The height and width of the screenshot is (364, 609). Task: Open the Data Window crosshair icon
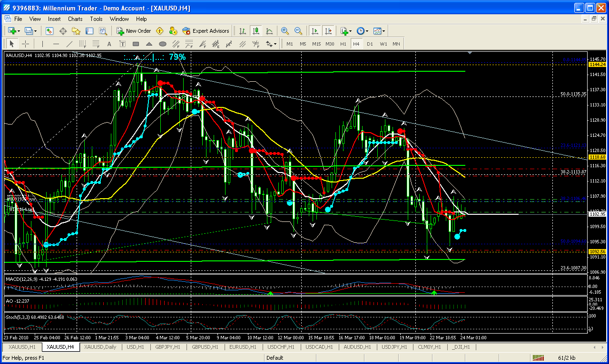tap(63, 31)
